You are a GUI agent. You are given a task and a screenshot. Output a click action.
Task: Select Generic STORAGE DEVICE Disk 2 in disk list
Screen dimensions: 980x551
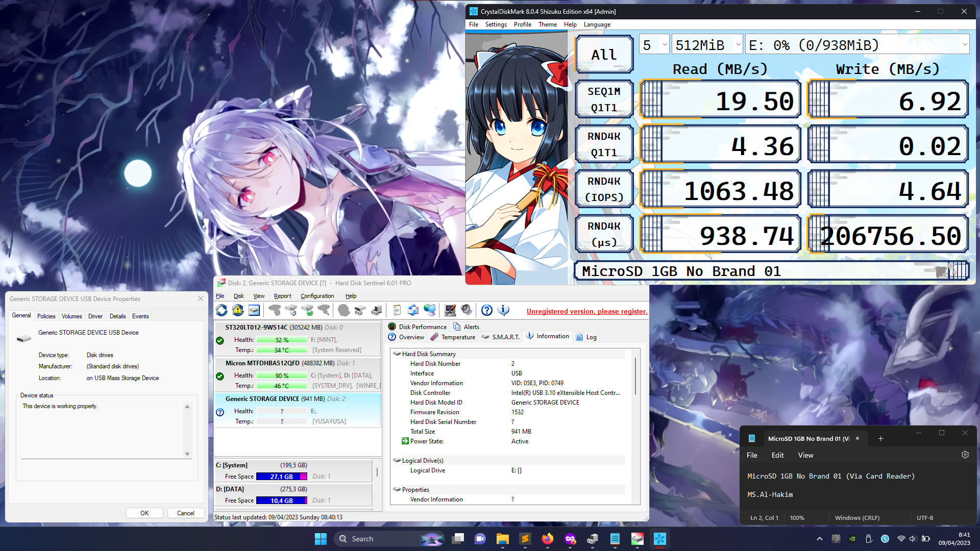[298, 410]
